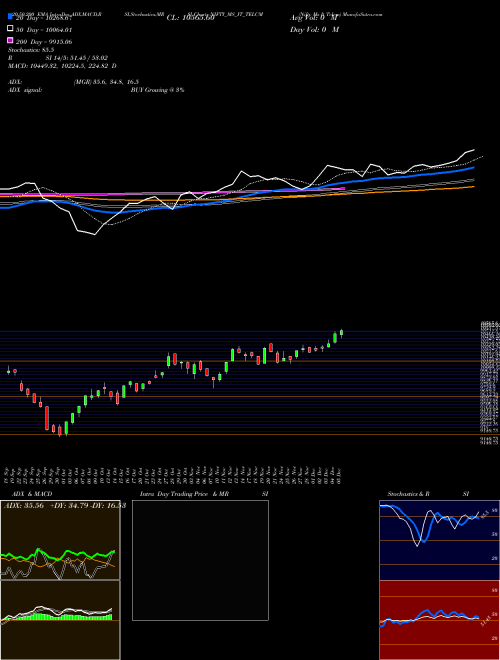
Task: Open the ADX indicator chart panel
Action: point(60,540)
